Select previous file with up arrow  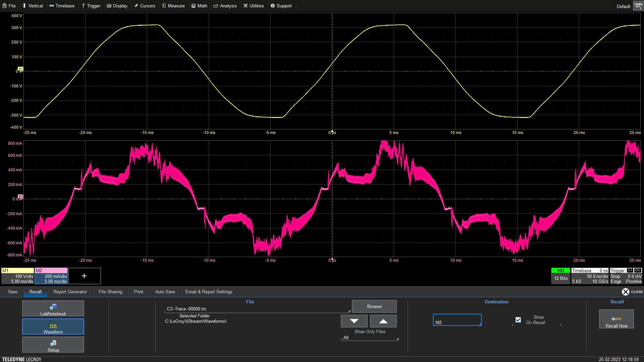pyautogui.click(x=383, y=321)
